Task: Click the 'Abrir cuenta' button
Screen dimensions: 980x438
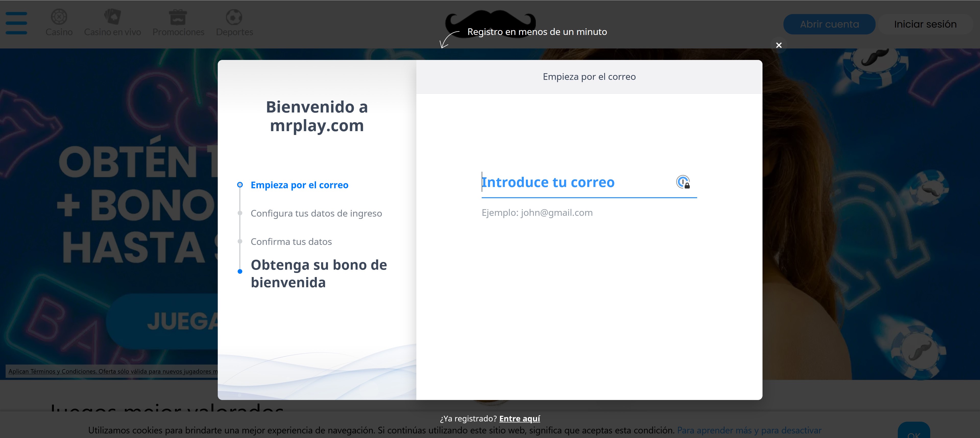Action: [x=829, y=24]
